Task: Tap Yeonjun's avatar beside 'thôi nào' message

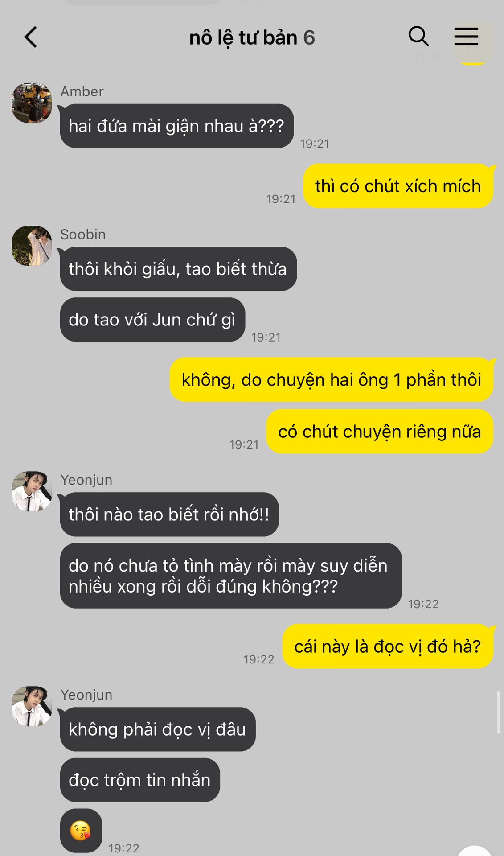Action: pyautogui.click(x=32, y=491)
